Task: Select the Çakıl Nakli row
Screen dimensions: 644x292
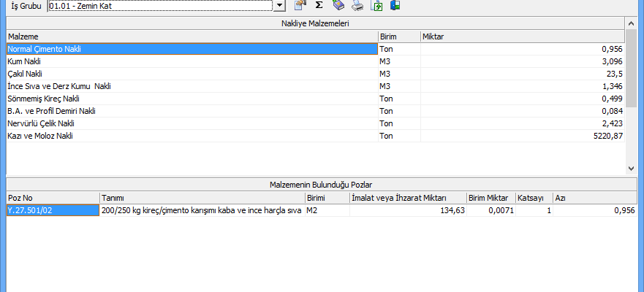Action: point(192,74)
